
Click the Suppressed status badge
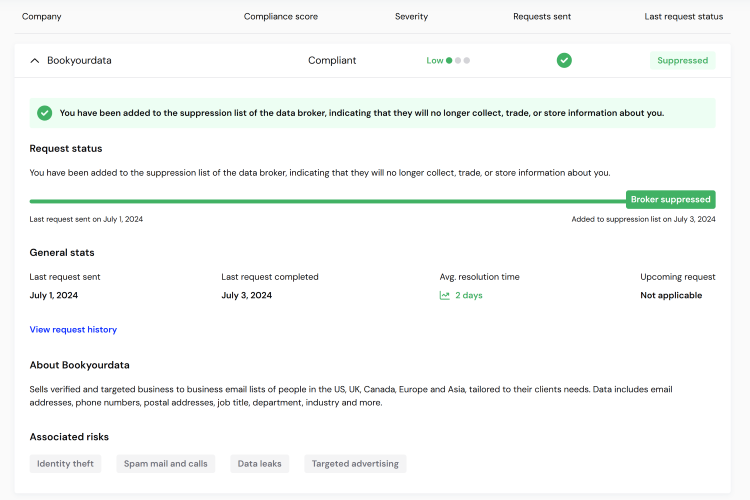tap(683, 60)
